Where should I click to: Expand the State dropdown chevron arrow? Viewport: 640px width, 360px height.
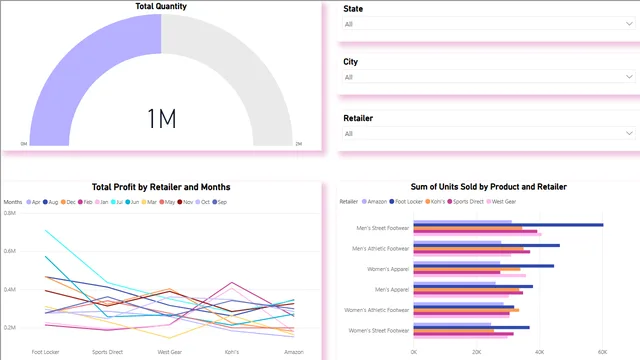coord(629,24)
